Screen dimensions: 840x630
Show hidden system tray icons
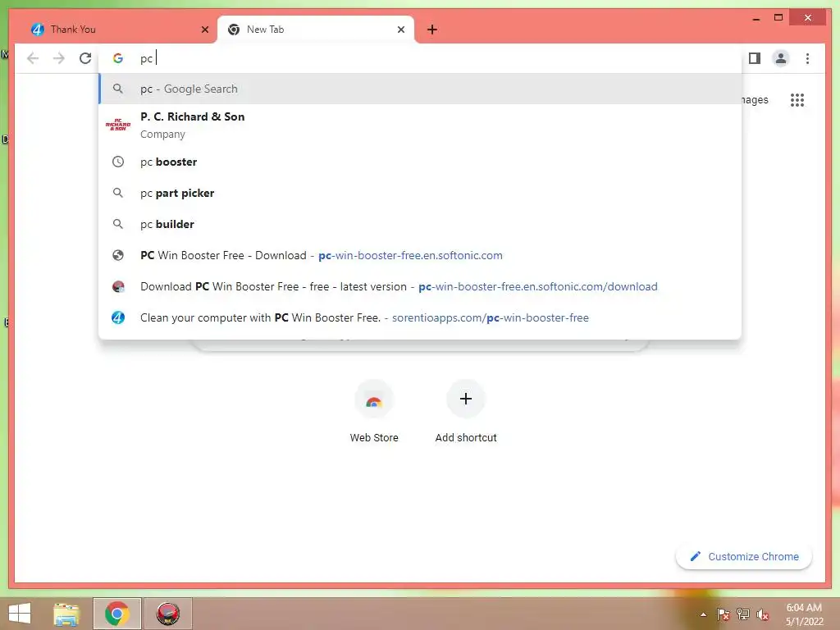(703, 614)
